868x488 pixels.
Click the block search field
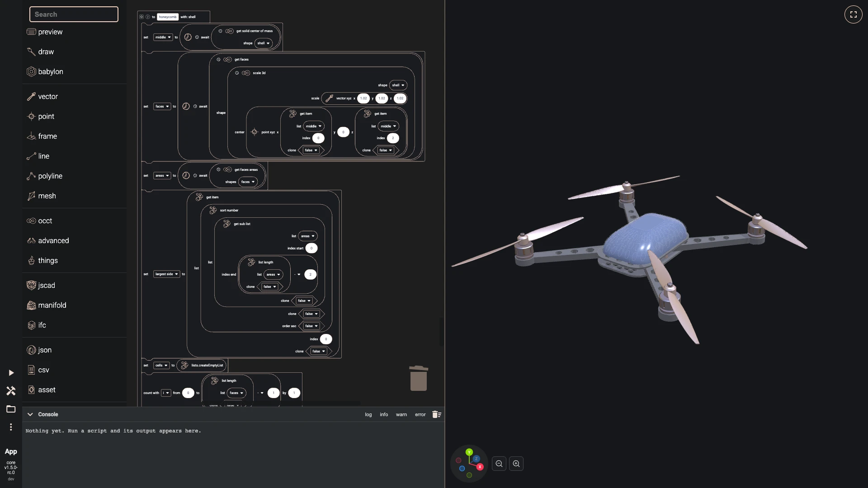[x=74, y=14]
